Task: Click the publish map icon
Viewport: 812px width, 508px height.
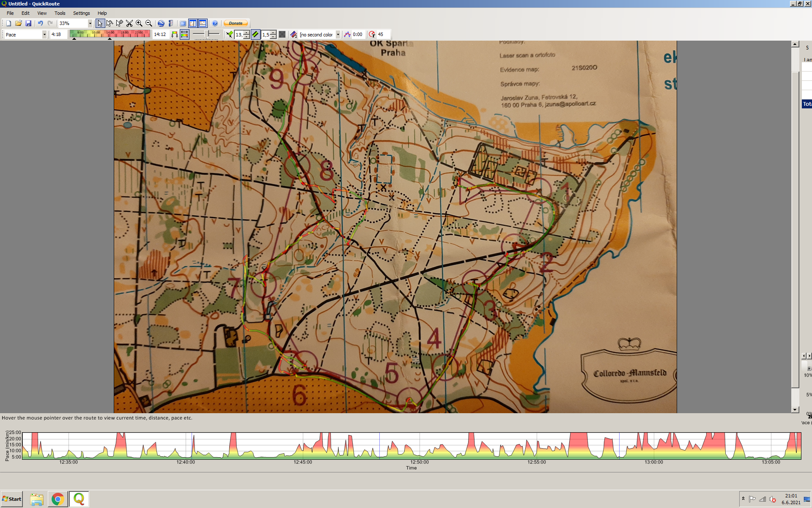Action: [x=170, y=23]
